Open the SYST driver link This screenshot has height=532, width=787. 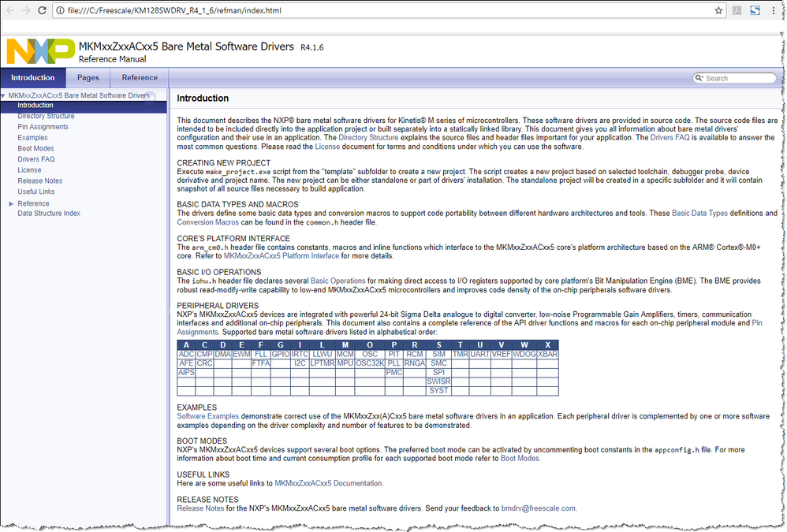[x=438, y=391]
